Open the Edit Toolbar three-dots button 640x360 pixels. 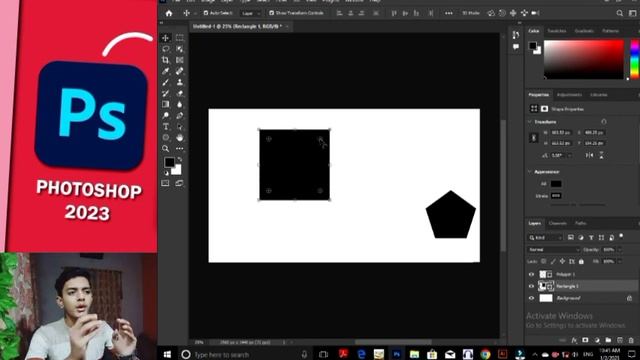[180, 149]
